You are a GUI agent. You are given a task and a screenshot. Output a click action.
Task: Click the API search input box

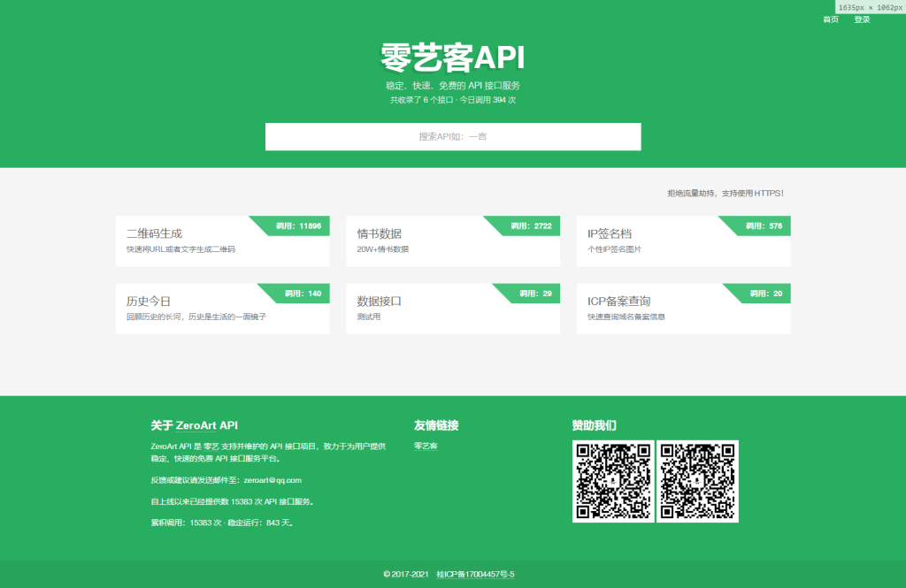pos(452,136)
